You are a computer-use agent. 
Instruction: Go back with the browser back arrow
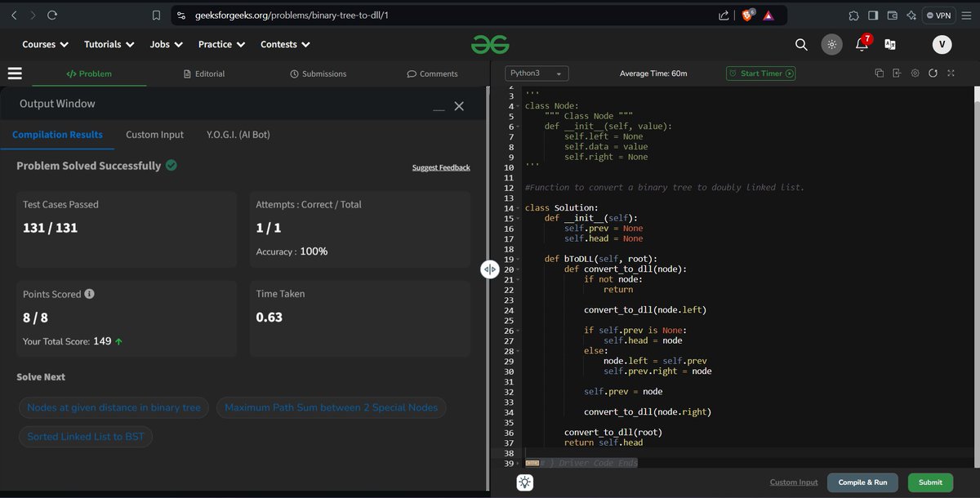click(x=13, y=15)
